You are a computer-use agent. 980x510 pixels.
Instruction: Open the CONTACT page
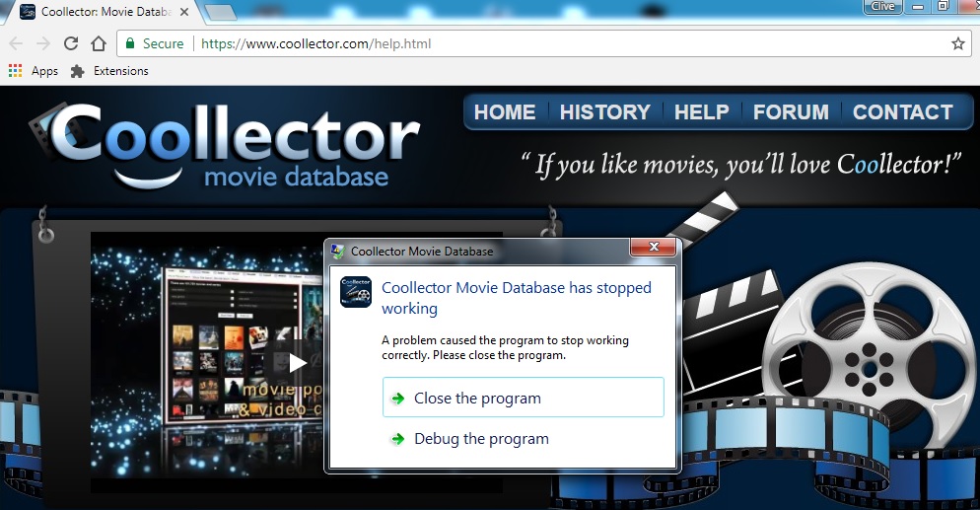point(902,112)
